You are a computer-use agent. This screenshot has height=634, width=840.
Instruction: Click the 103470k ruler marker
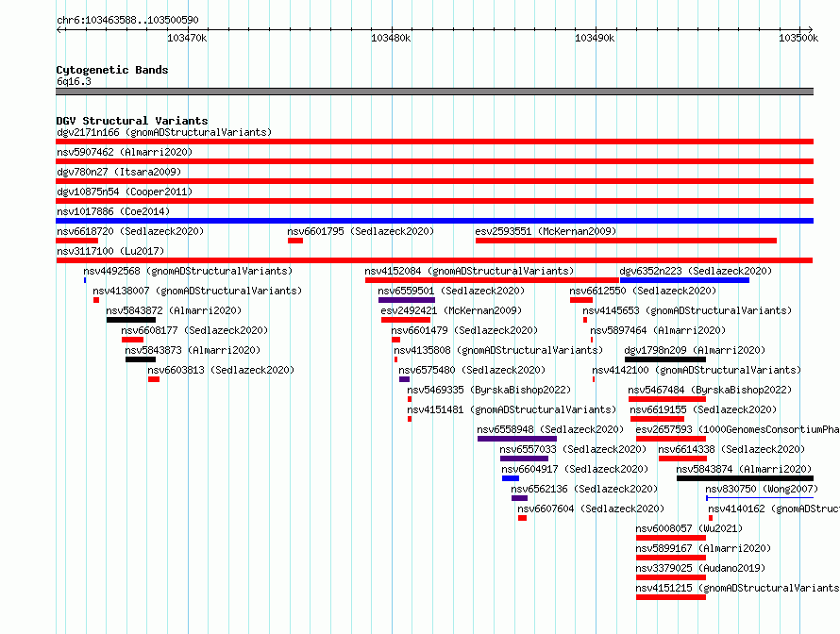coord(187,38)
